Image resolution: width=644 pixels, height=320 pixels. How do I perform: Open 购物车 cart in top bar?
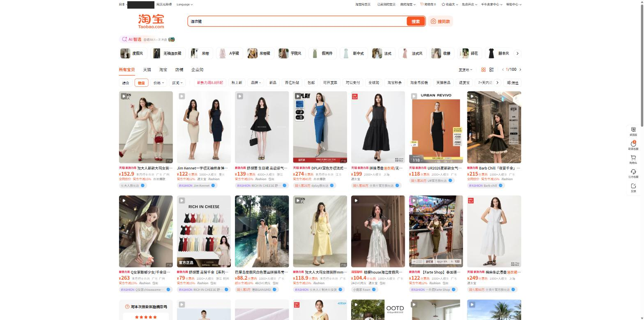click(428, 5)
